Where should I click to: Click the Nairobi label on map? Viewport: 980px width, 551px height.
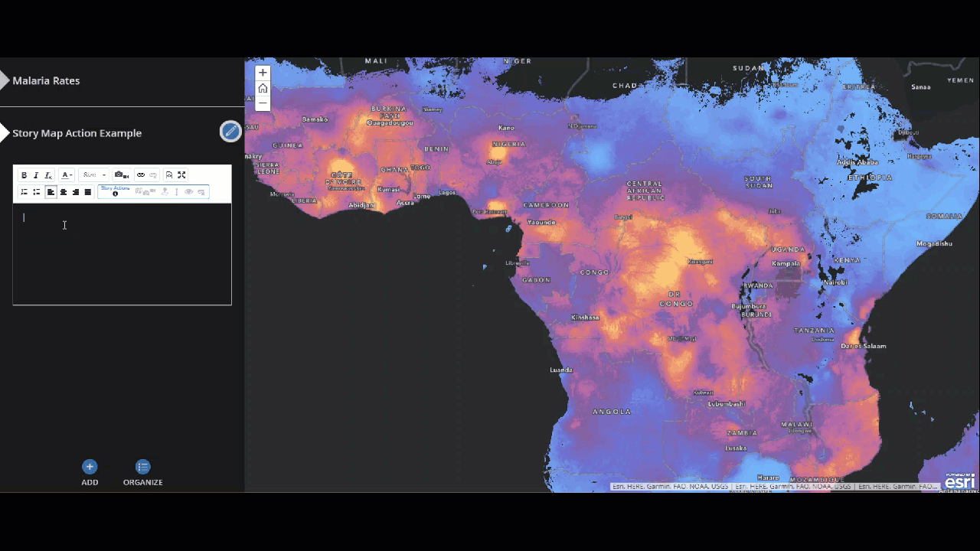[835, 282]
